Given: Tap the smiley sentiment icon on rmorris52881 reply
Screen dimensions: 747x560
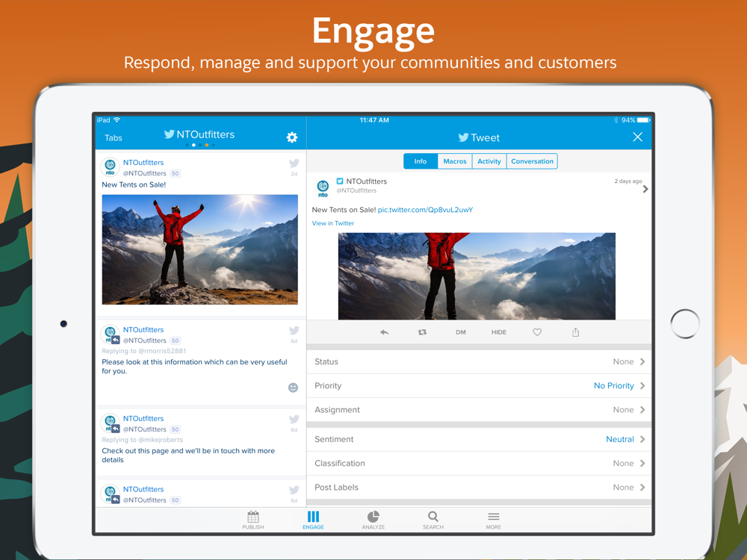Looking at the screenshot, I should [x=293, y=388].
